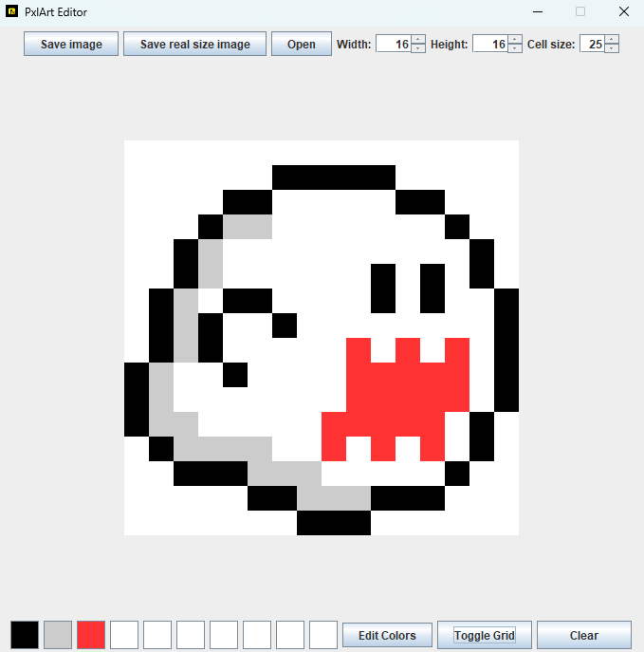This screenshot has width=644, height=652.
Task: Select the gray color swatch
Action: [58, 635]
